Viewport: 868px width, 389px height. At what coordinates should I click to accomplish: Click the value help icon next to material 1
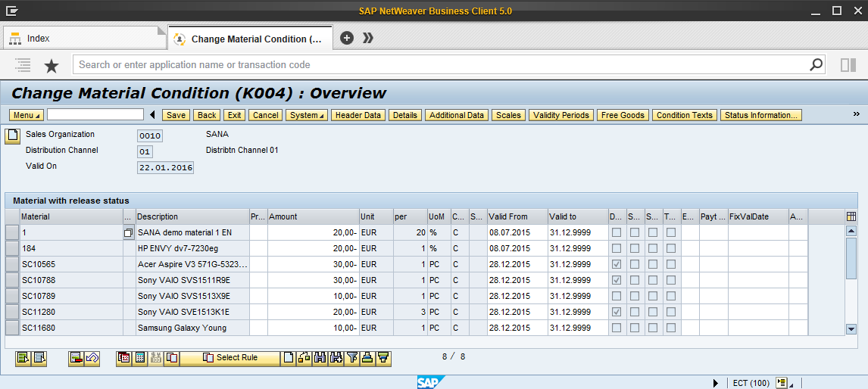point(129,232)
